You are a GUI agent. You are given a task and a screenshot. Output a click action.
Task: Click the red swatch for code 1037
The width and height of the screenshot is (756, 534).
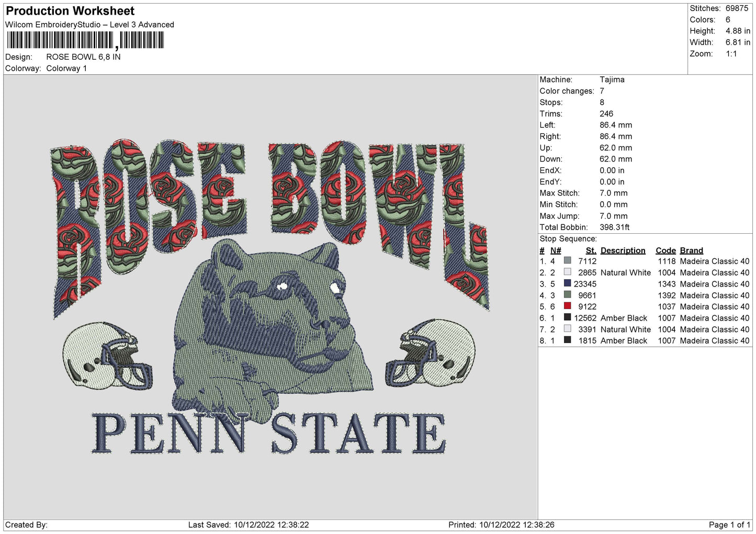(567, 306)
